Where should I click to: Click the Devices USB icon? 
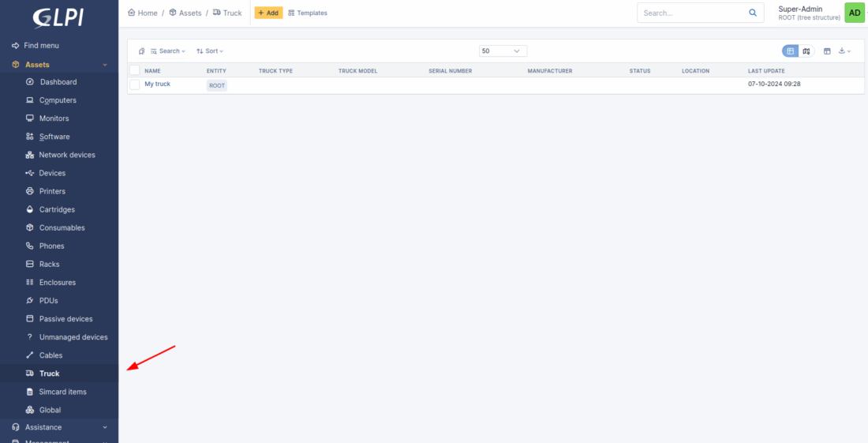(30, 173)
